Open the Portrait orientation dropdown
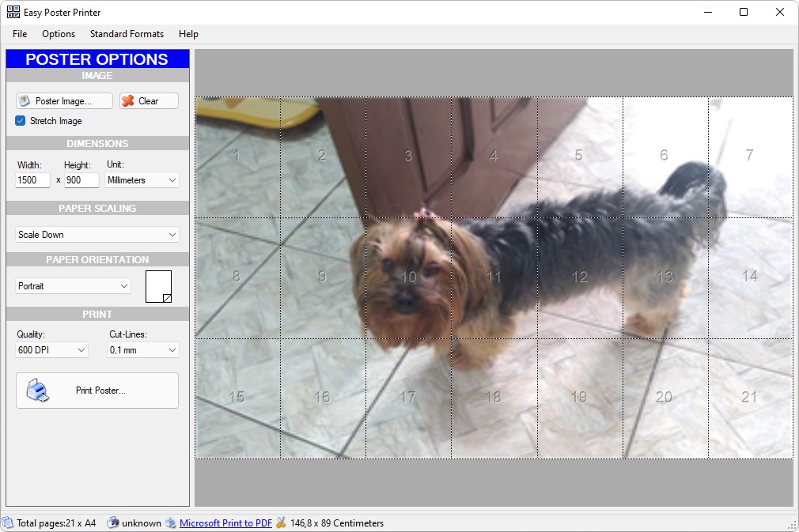The image size is (799, 532). 73,286
